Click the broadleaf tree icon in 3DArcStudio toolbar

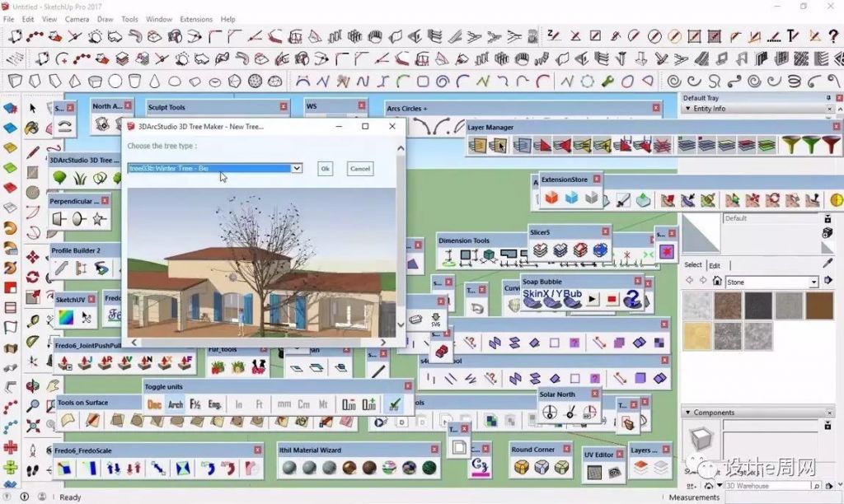point(59,177)
